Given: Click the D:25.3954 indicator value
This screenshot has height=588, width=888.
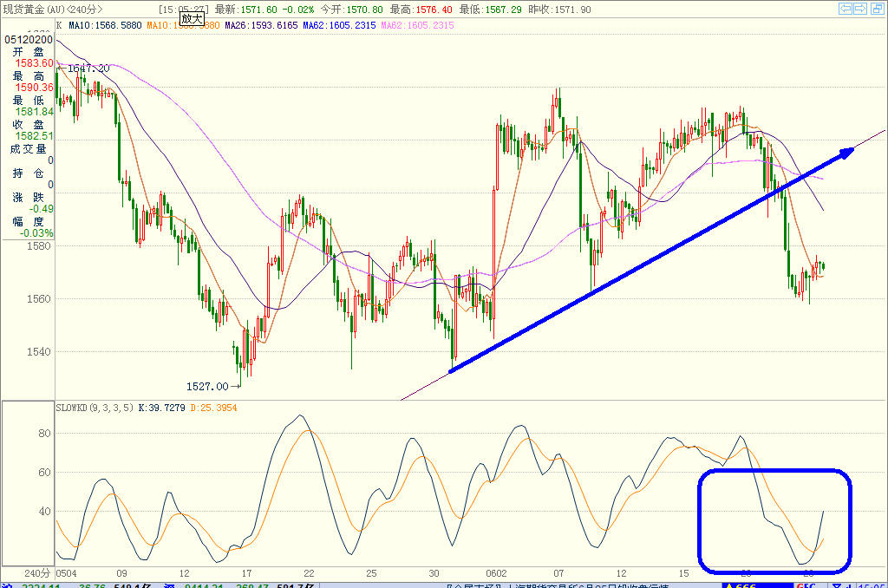Looking at the screenshot, I should [x=213, y=408].
